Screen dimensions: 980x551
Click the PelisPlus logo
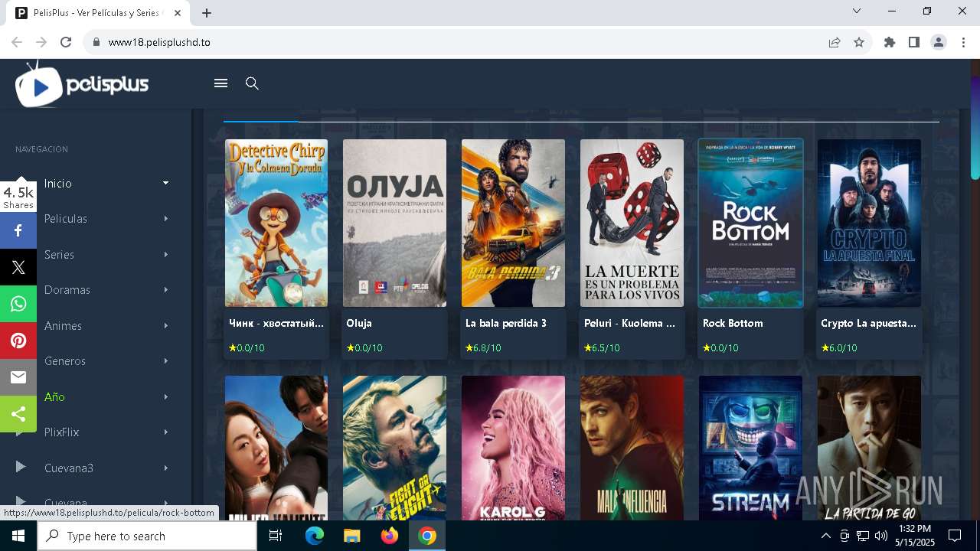(82, 84)
